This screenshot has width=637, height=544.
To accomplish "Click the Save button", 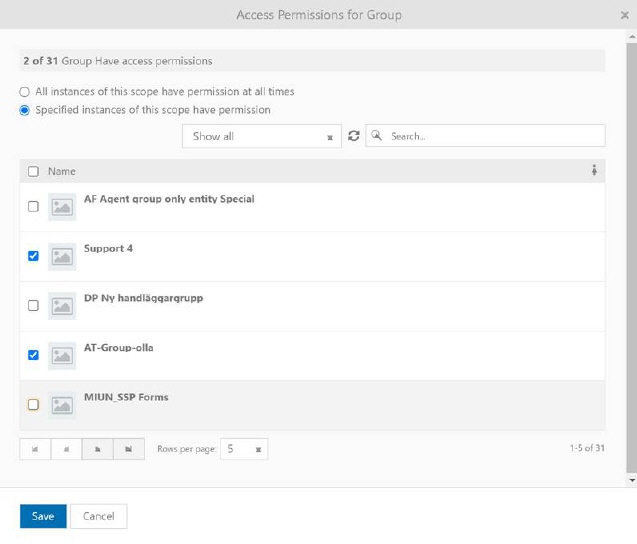I will click(43, 516).
